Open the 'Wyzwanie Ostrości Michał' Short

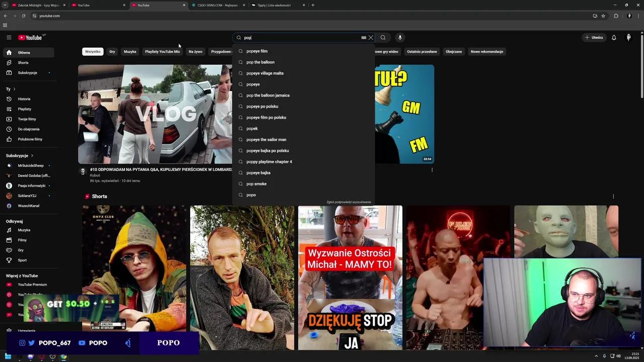pos(350,278)
